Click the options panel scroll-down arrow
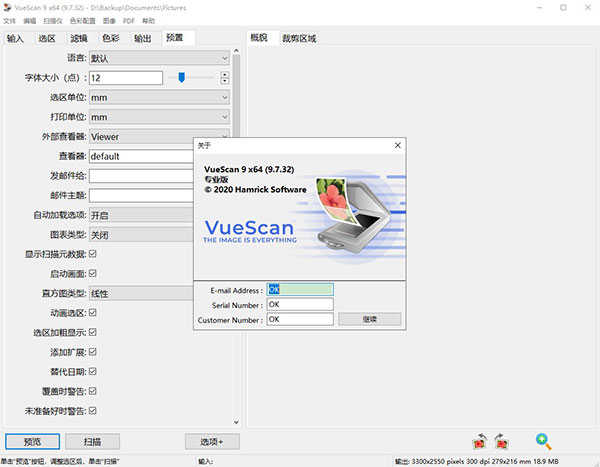 tap(236, 422)
